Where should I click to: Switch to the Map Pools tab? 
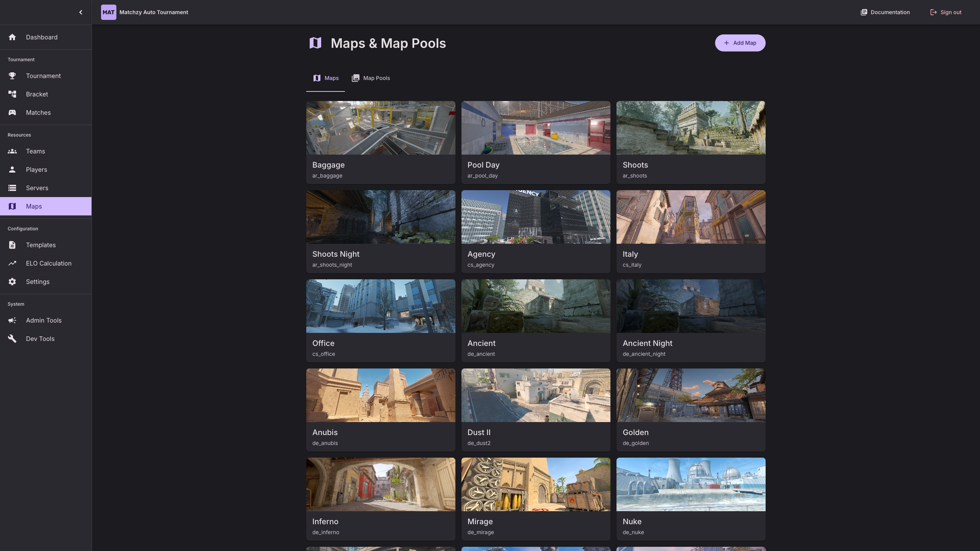click(370, 78)
